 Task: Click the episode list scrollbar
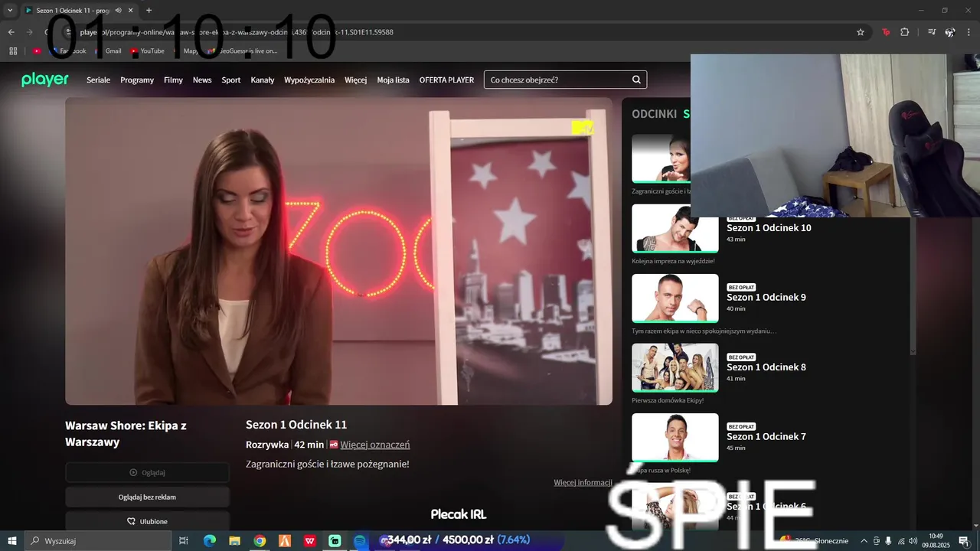coord(913,283)
